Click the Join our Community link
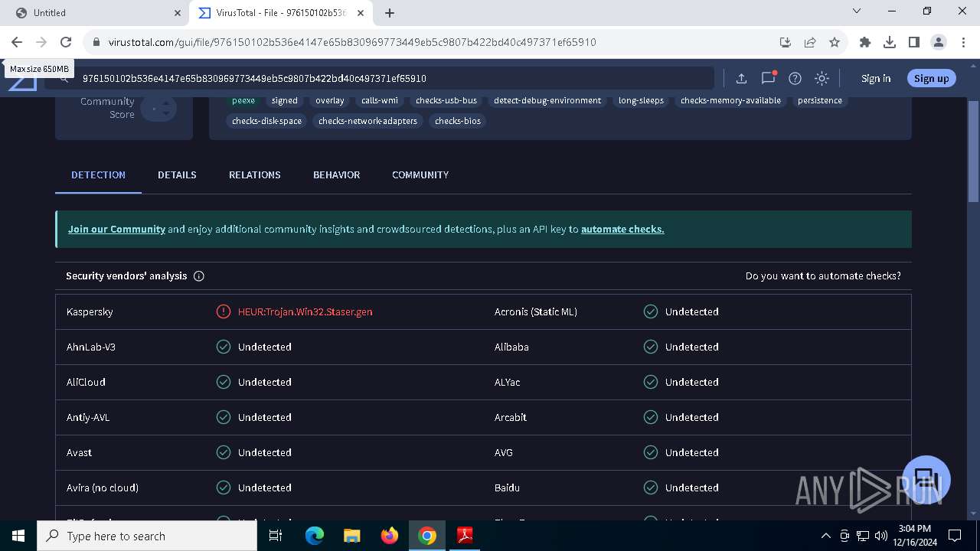 point(116,229)
